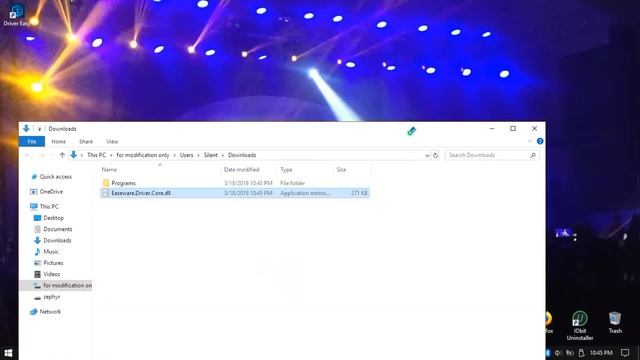The image size is (640, 360).
Task: Click the Programs folder icon
Action: point(106,183)
